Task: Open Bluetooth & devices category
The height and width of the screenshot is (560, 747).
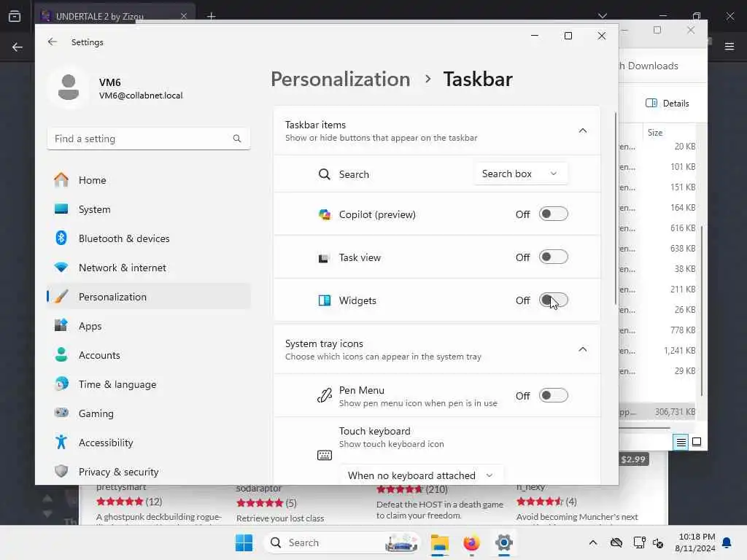Action: [x=149, y=238]
